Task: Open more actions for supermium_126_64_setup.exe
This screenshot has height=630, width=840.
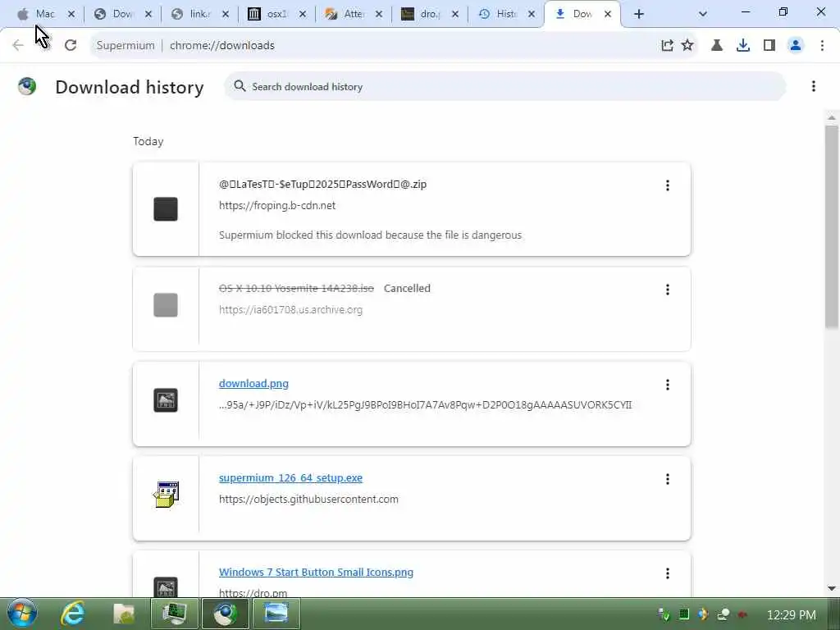Action: click(x=668, y=479)
